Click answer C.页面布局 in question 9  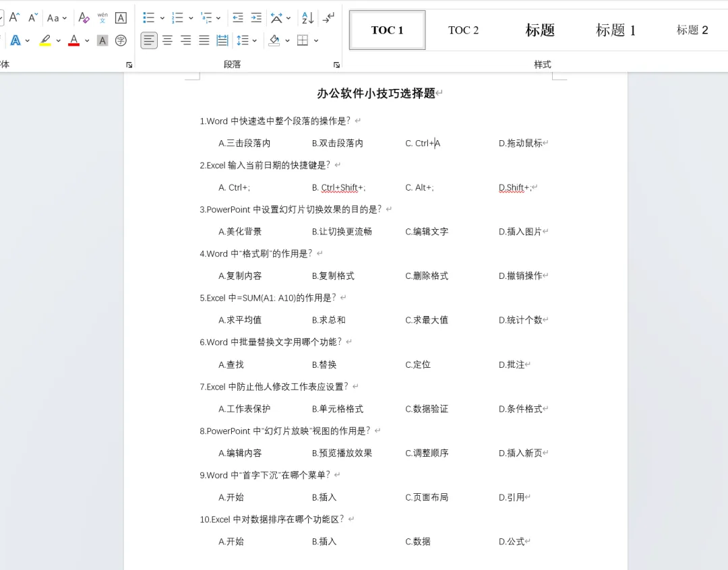pyautogui.click(x=427, y=497)
